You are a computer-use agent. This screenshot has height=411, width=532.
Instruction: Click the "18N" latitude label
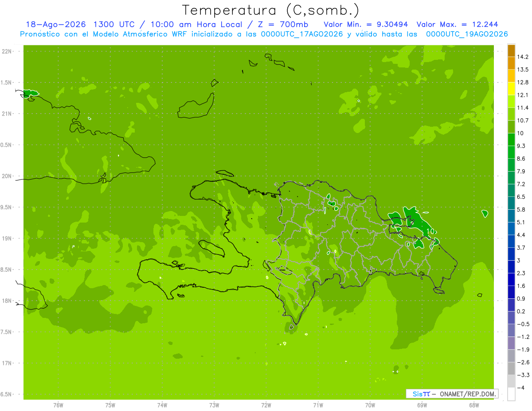(x=8, y=301)
